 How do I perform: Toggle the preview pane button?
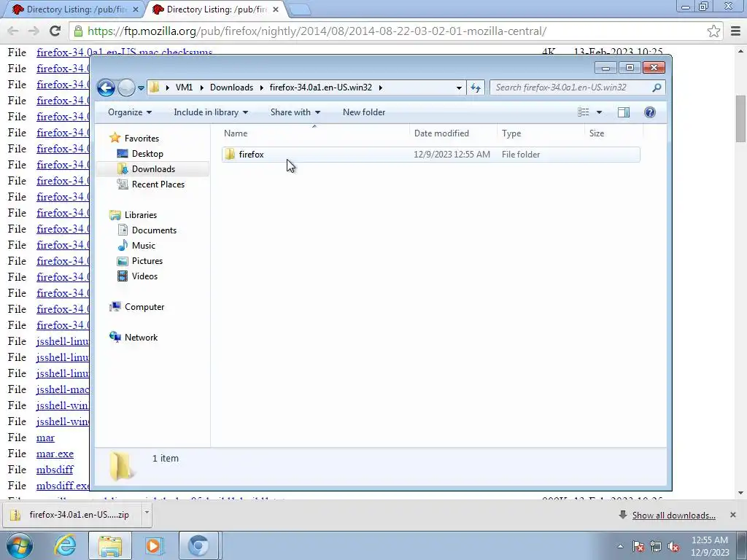pyautogui.click(x=624, y=112)
